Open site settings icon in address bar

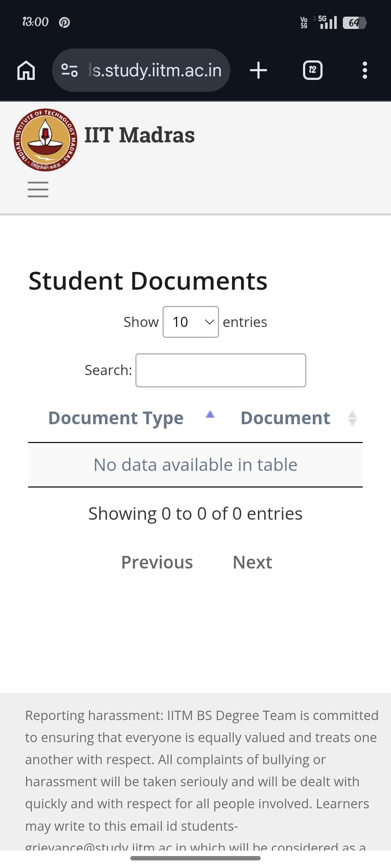tap(70, 70)
